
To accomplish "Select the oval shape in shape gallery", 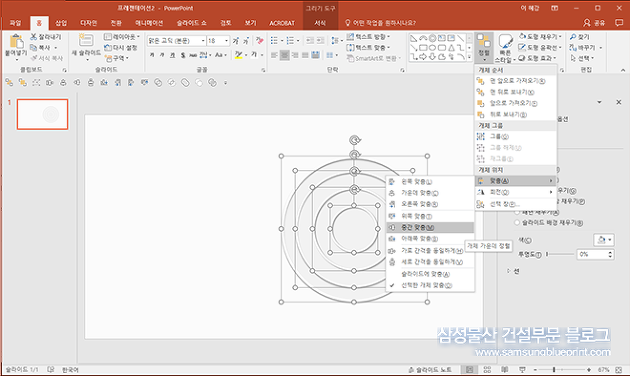I will tap(432, 48).
